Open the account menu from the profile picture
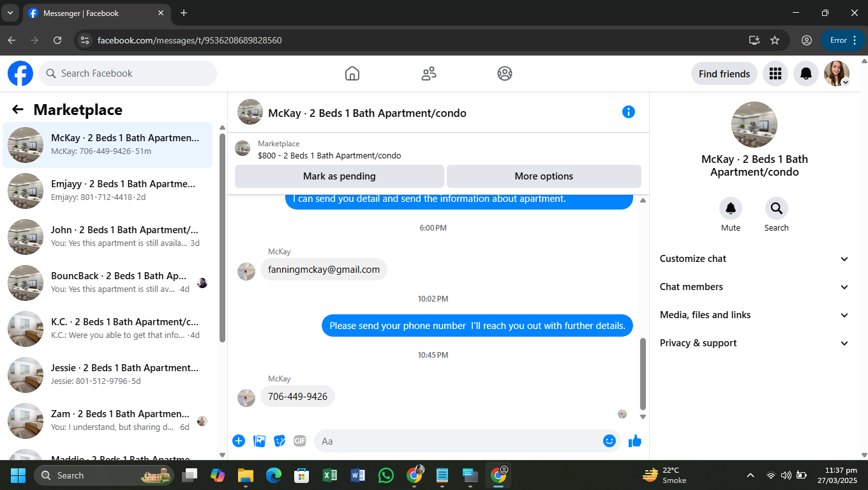 (837, 73)
